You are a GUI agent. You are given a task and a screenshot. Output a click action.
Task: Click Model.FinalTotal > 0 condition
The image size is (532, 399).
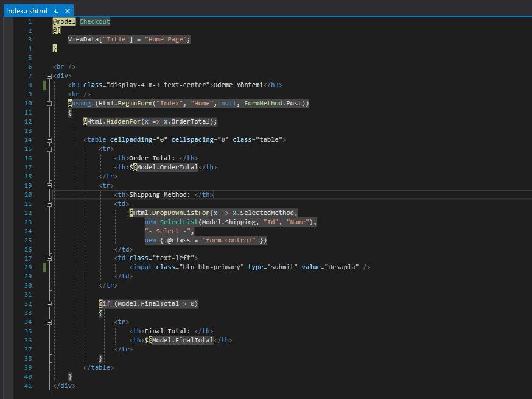[x=156, y=304]
